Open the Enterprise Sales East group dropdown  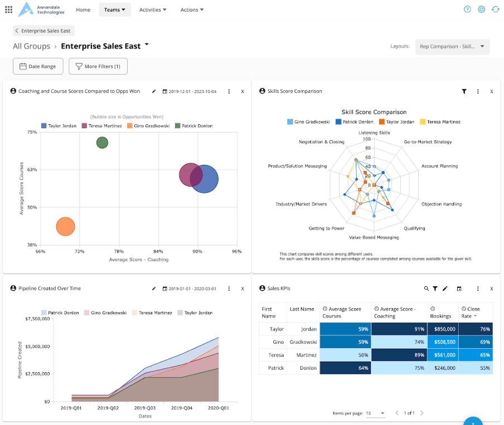click(x=147, y=45)
